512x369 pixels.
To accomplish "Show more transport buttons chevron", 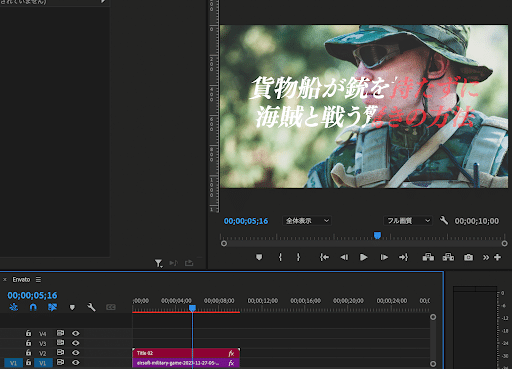I will coord(486,257).
